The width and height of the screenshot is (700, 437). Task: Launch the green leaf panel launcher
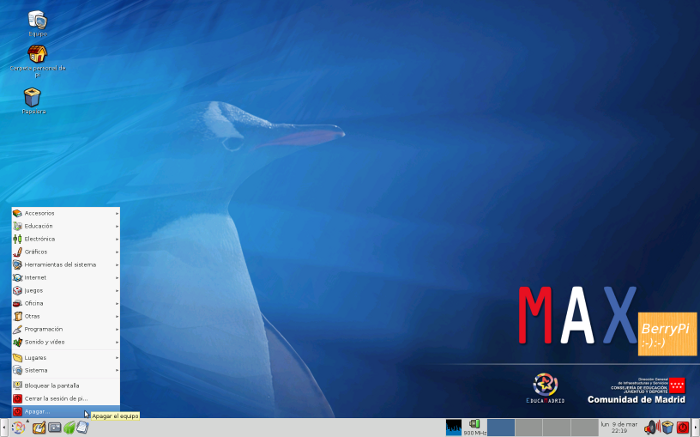coord(69,428)
